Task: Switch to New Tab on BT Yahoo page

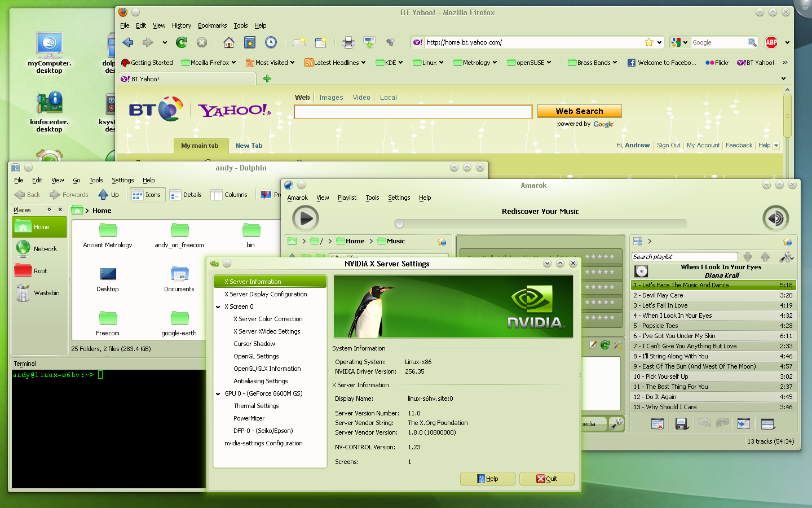Action: point(249,146)
